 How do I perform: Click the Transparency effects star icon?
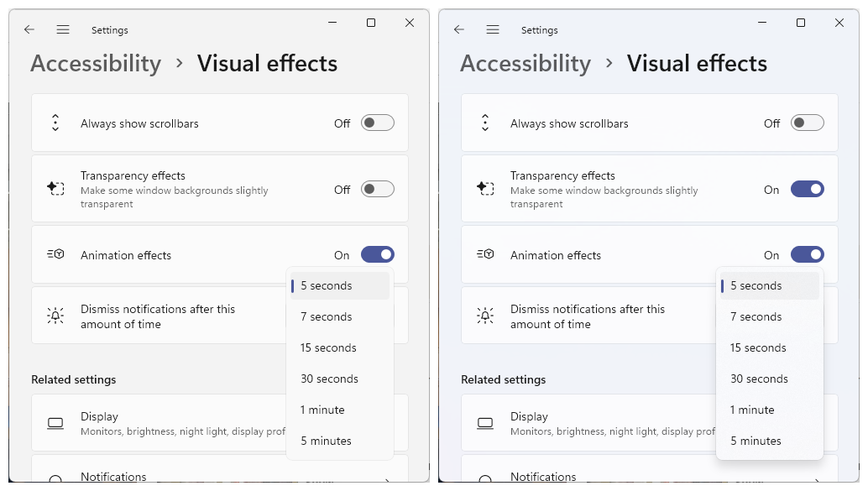(55, 188)
